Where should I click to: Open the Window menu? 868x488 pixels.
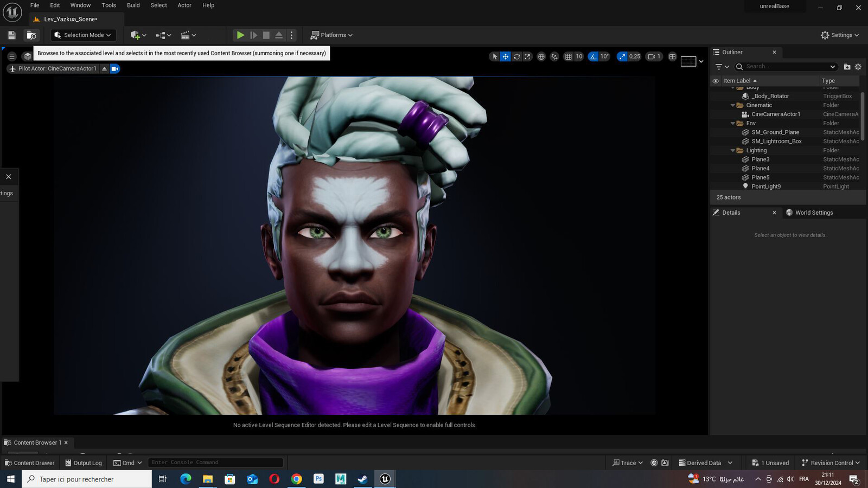(x=80, y=5)
